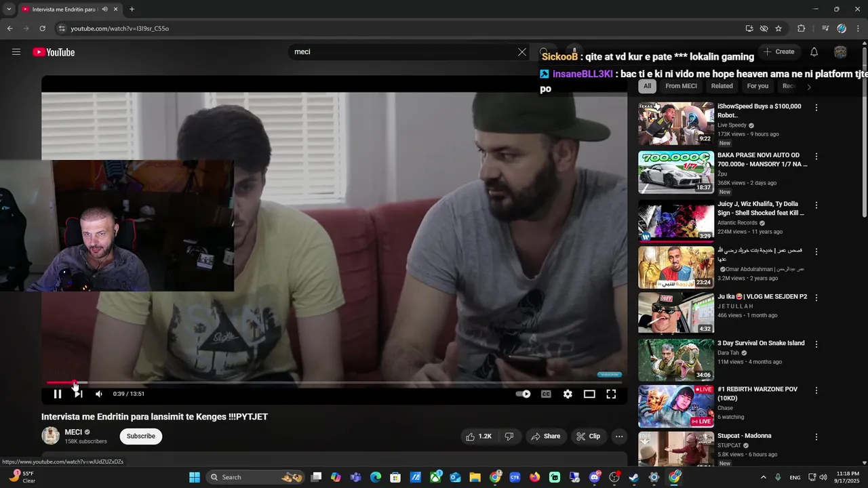This screenshot has width=868, height=488.
Task: Create a Clip of the video
Action: 588,436
